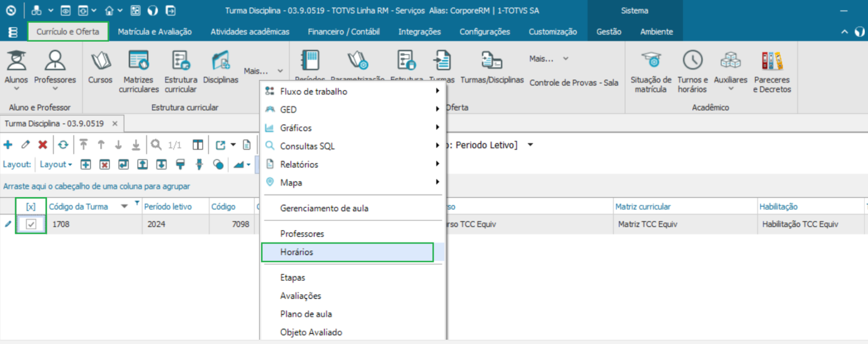Click the paint roller format icon
The height and width of the screenshot is (344, 868).
(x=180, y=164)
